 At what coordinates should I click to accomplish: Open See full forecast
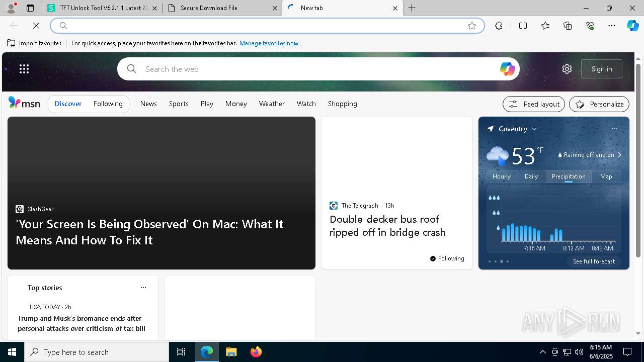click(594, 261)
